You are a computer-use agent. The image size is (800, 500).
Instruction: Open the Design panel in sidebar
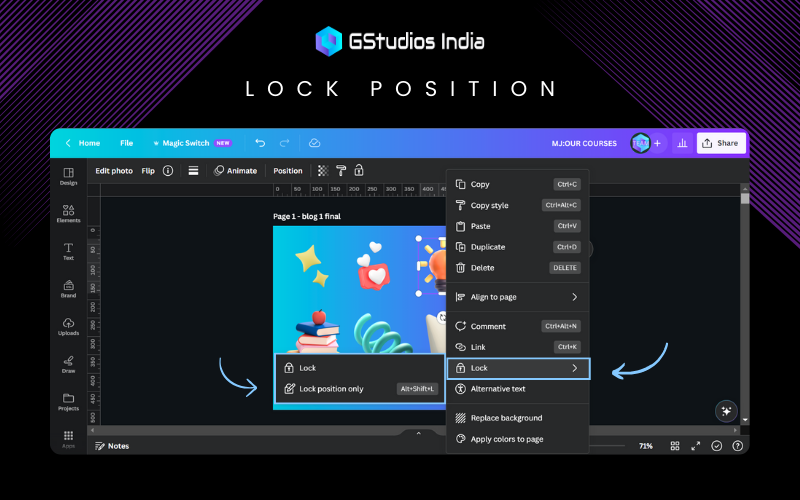coord(68,176)
